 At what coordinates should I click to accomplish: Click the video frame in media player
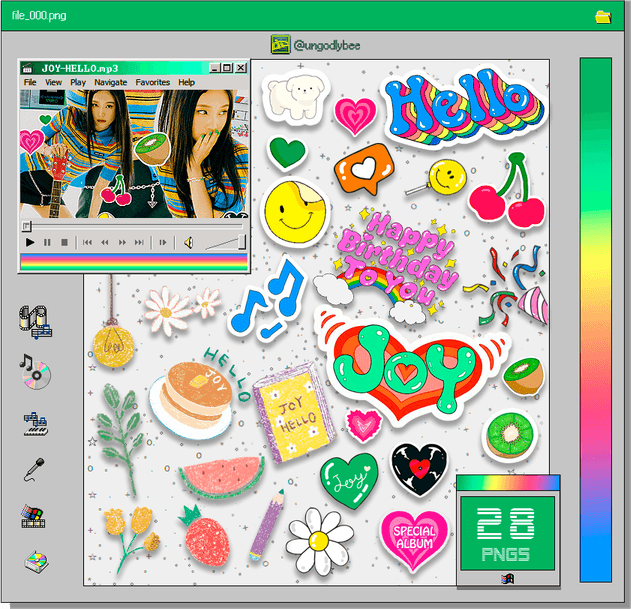pyautogui.click(x=134, y=154)
